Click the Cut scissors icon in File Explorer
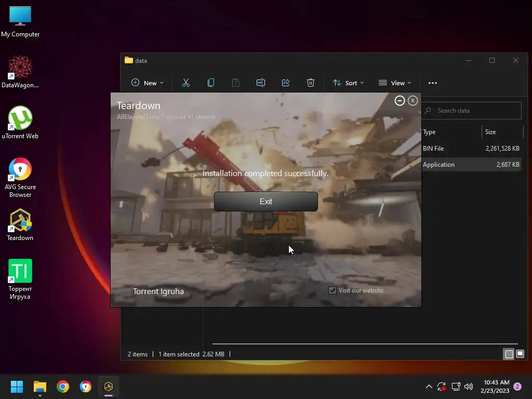Viewport: 532px width, 399px height. coord(186,83)
